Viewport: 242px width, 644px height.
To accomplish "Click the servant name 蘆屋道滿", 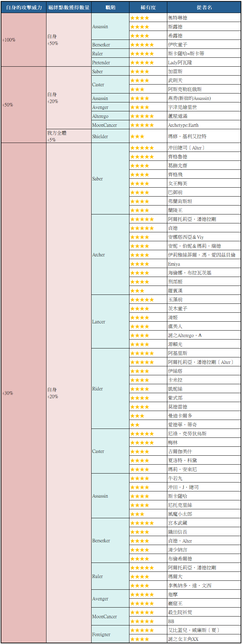I will point(178,116).
